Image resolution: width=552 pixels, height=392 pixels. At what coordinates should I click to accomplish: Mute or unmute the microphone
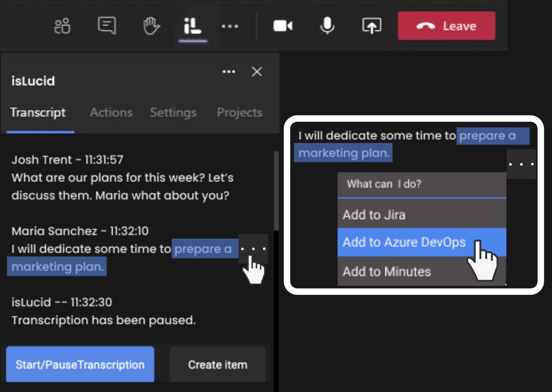327,26
